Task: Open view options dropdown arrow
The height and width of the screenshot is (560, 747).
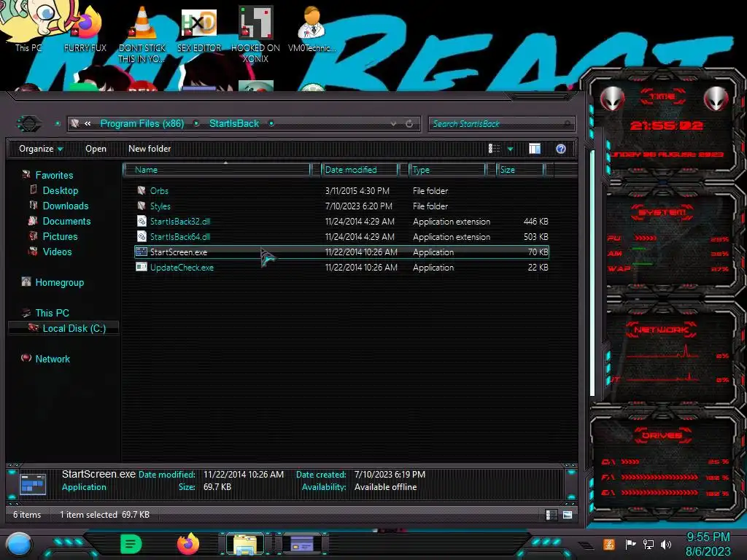Action: coord(510,149)
